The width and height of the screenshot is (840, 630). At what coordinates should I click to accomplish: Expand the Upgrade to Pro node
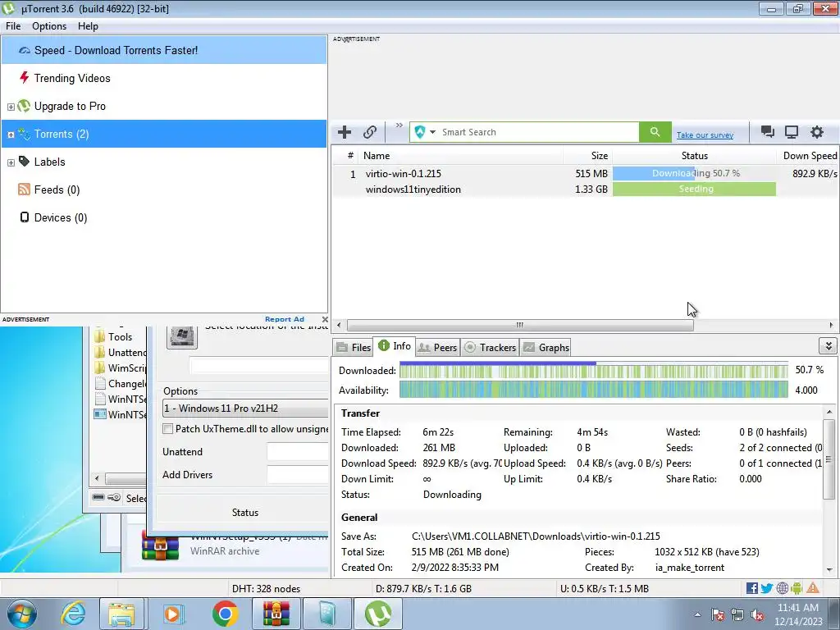(x=11, y=107)
